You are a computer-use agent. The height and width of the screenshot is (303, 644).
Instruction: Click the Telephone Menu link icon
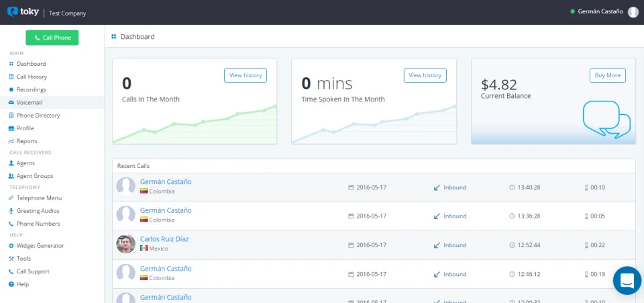(11, 198)
